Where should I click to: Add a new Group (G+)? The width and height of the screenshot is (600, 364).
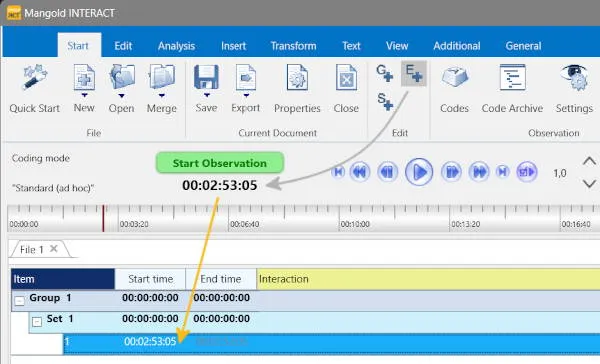click(384, 73)
